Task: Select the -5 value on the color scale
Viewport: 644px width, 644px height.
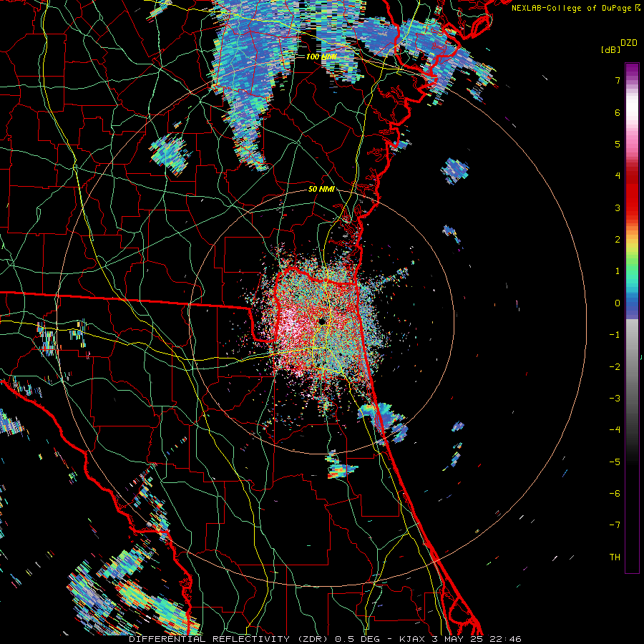Action: pyautogui.click(x=615, y=462)
